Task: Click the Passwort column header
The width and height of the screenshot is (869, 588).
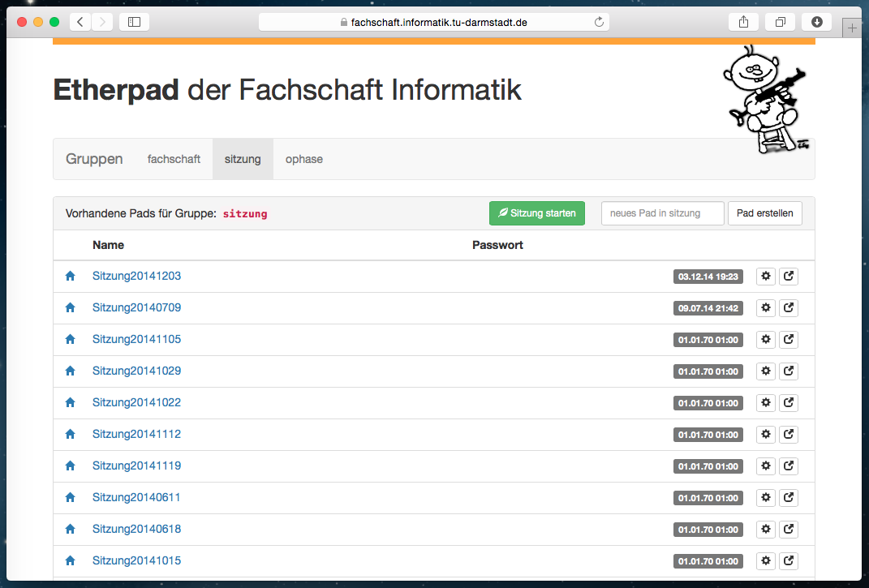Action: pyautogui.click(x=497, y=245)
